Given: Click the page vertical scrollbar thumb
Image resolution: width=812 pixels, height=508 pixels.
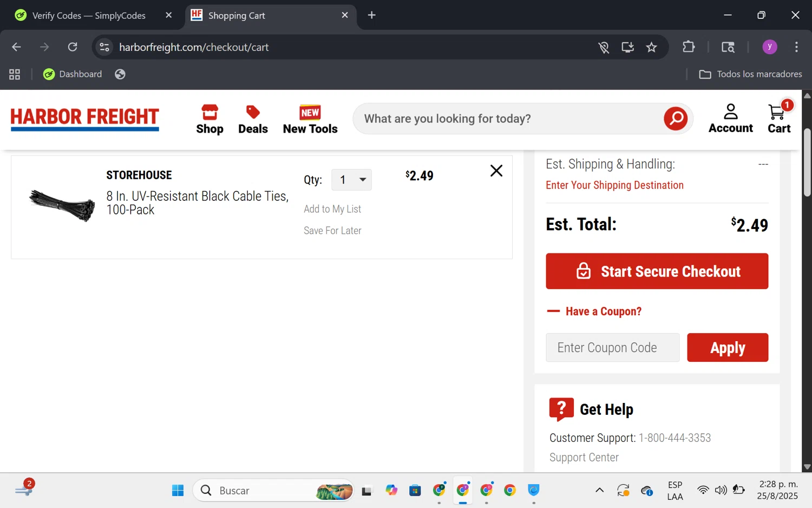Looking at the screenshot, I should pos(807,162).
